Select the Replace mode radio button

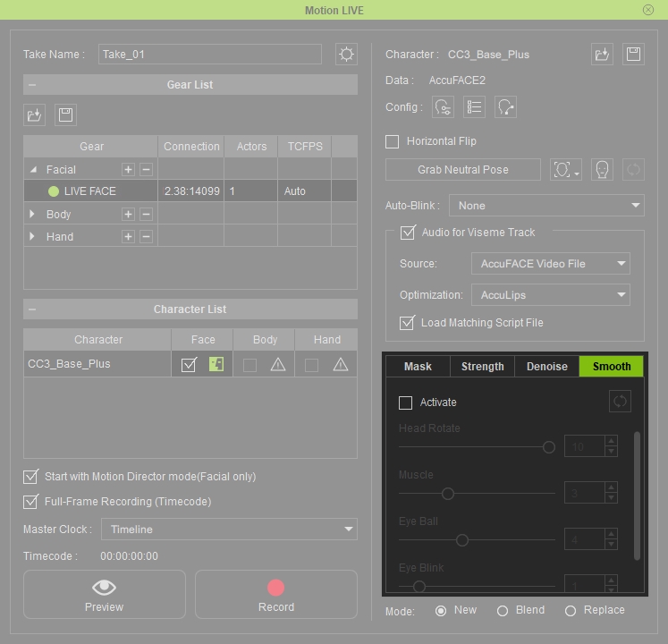coord(571,611)
